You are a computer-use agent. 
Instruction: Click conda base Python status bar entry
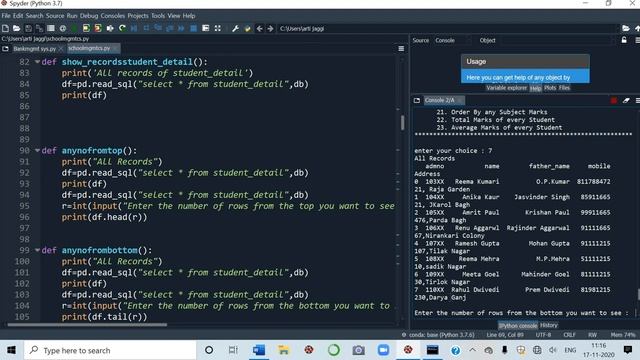pos(438,335)
